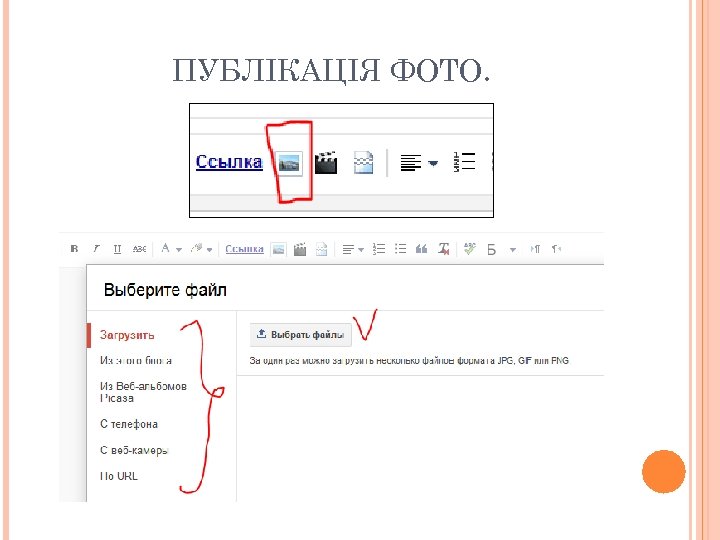Select the Загрузить tab
720x540 pixels.
[x=127, y=335]
